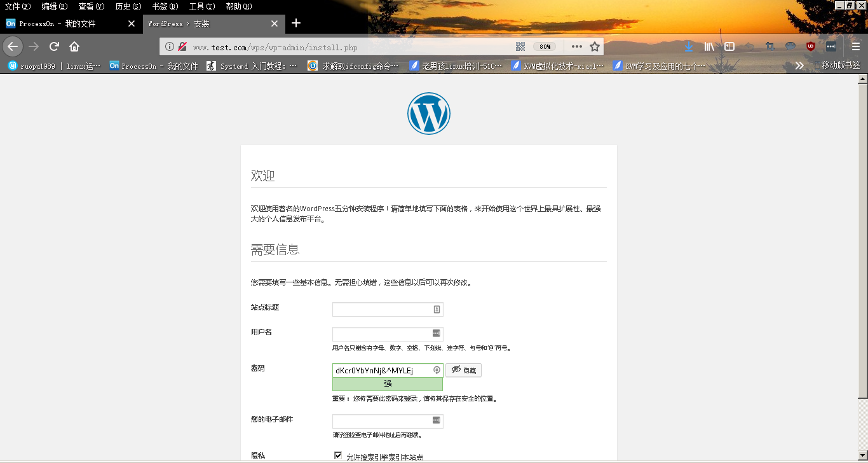Image resolution: width=868 pixels, height=463 pixels.
Task: Show site information for www.test.com
Action: coord(170,46)
